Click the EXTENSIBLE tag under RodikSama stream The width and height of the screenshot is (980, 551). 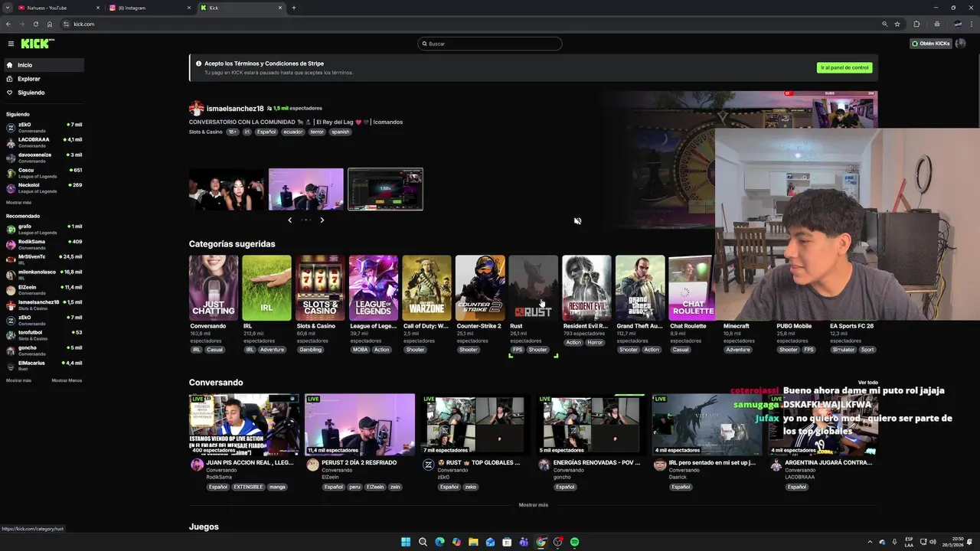click(x=248, y=487)
